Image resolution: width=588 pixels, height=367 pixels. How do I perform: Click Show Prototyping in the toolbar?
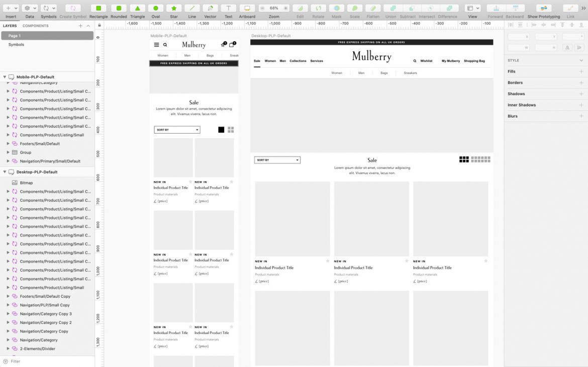coord(543,8)
